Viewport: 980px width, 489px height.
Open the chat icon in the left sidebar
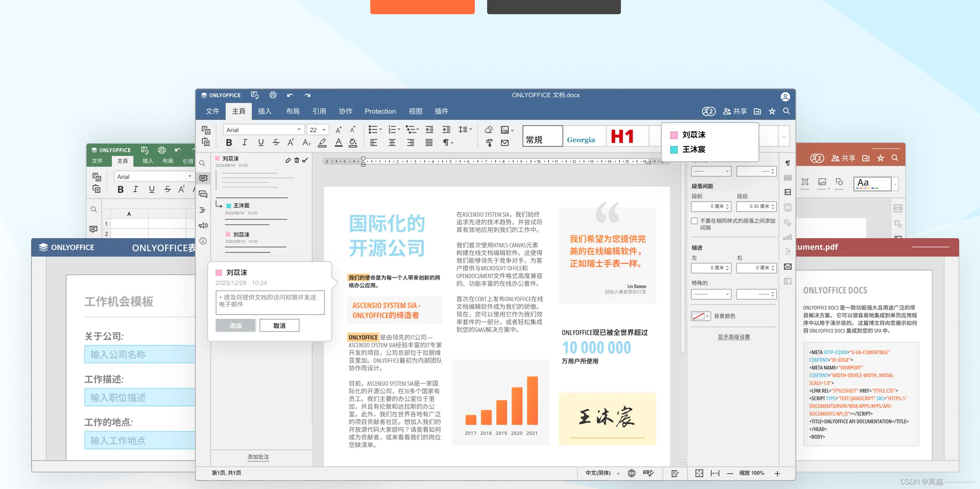click(x=203, y=194)
